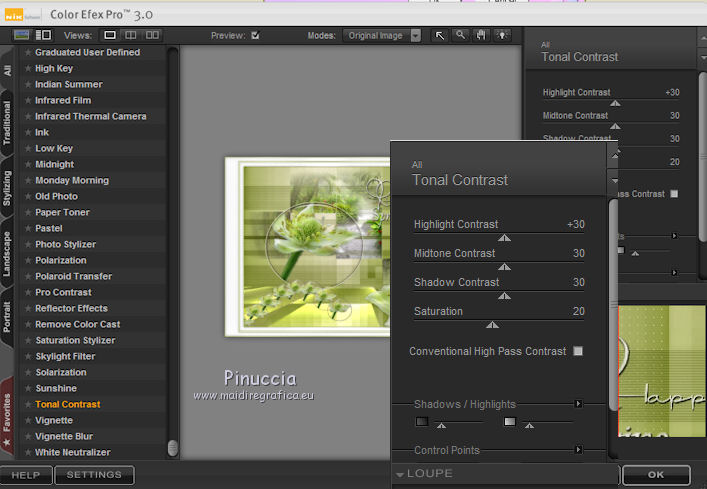
Task: Select the Polaroid Transfer filter
Action: tap(73, 276)
